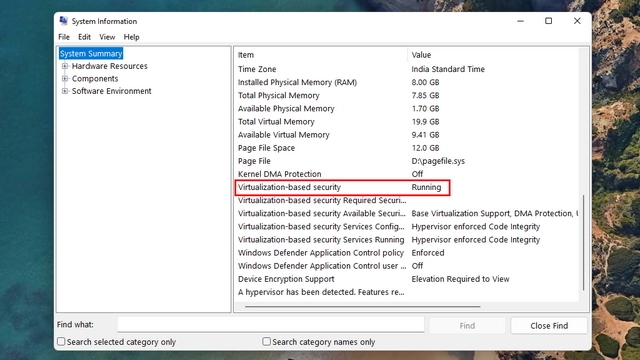Select the Page File Space row
This screenshot has height=360, width=640.
407,148
